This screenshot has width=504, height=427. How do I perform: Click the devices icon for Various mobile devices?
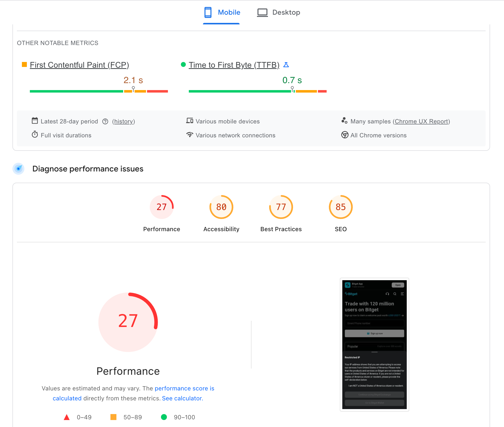tap(190, 121)
